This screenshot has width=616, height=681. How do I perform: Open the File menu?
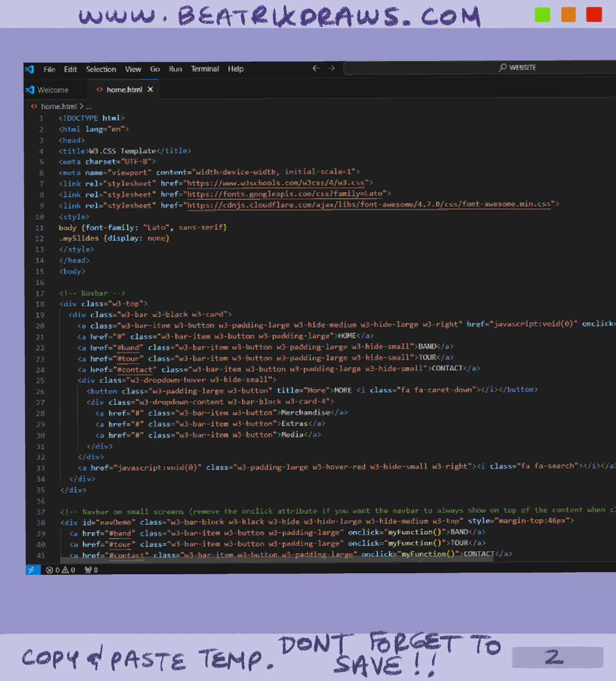[x=49, y=69]
